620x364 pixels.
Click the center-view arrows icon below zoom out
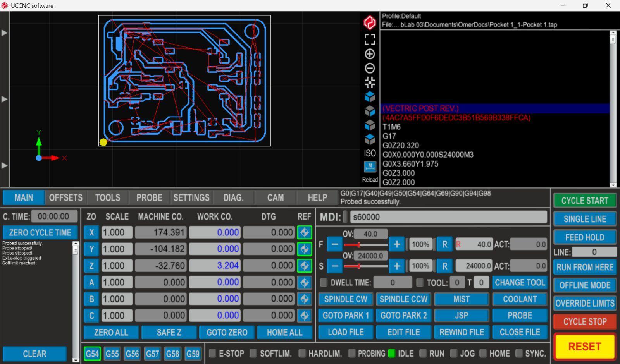pyautogui.click(x=370, y=82)
